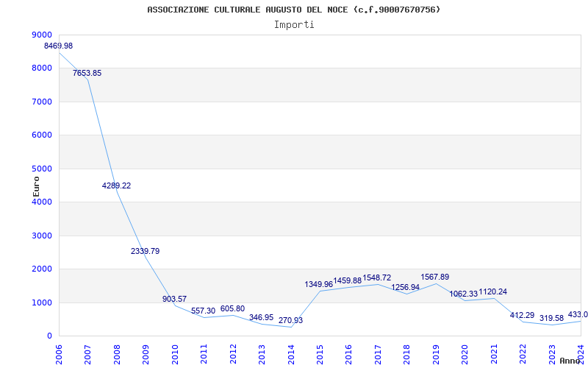
Task: Select data value 346.95
Action: (262, 318)
